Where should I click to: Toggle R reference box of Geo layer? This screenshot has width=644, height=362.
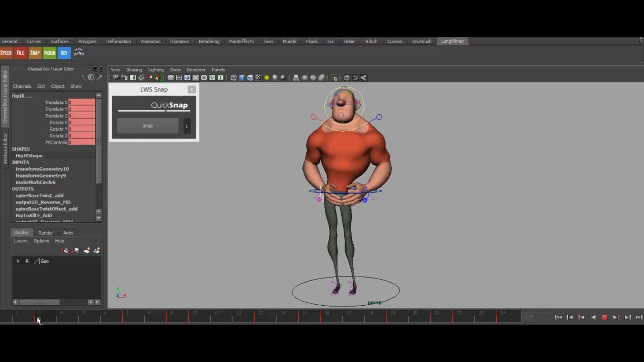click(x=27, y=261)
